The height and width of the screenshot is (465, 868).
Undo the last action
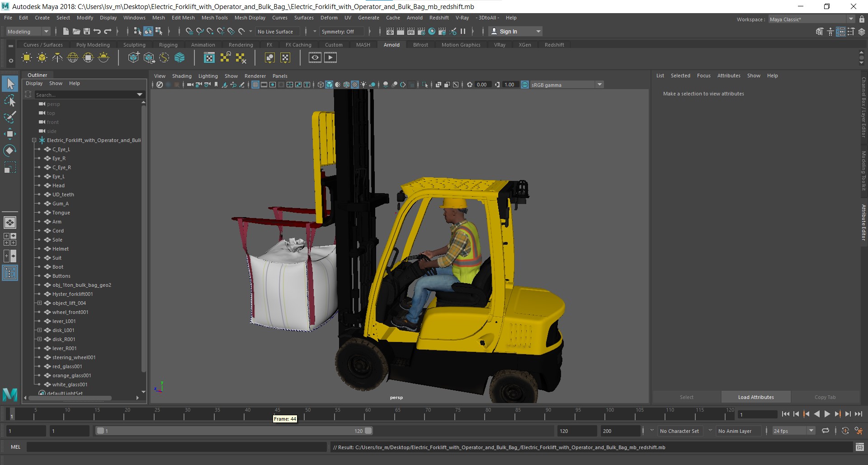pos(97,31)
